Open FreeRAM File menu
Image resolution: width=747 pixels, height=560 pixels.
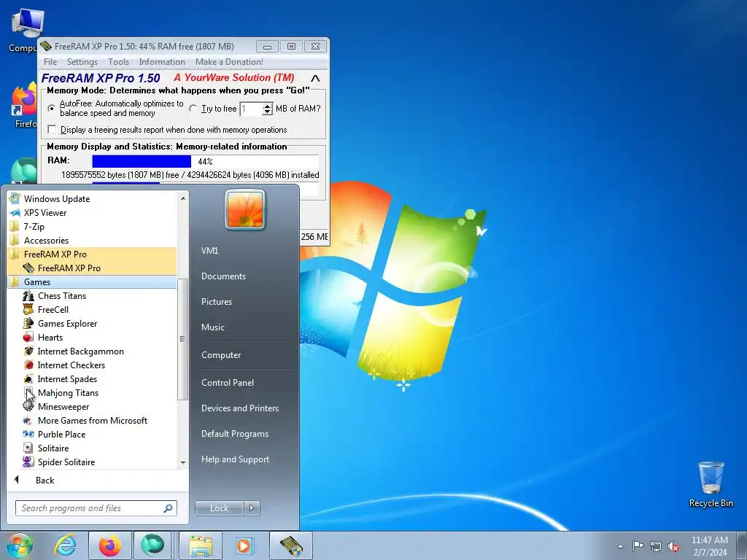50,62
